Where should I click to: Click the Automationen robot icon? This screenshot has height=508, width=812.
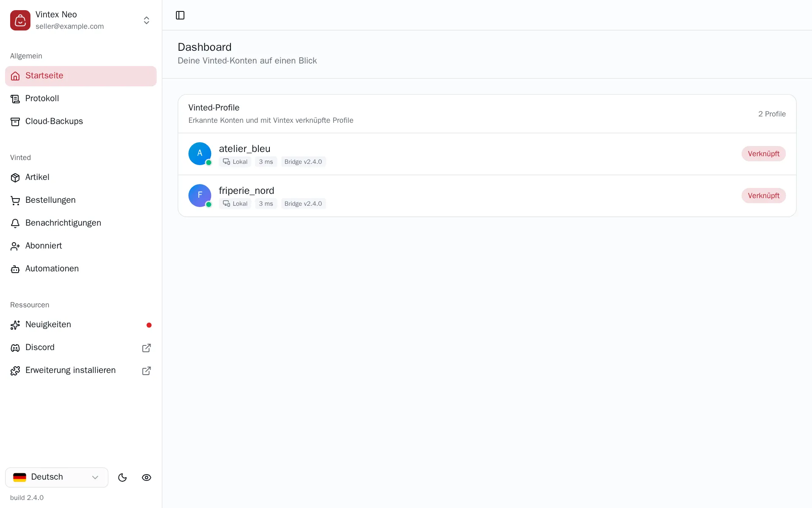click(x=15, y=269)
